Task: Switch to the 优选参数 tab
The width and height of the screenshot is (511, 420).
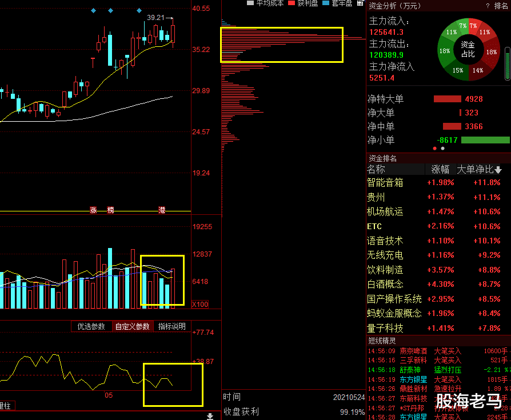Action: (91, 326)
